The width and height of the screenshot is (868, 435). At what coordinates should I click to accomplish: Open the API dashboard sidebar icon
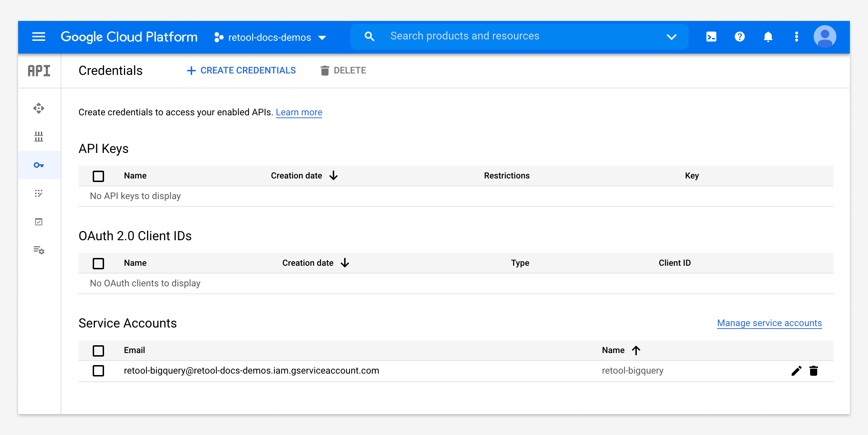(39, 108)
